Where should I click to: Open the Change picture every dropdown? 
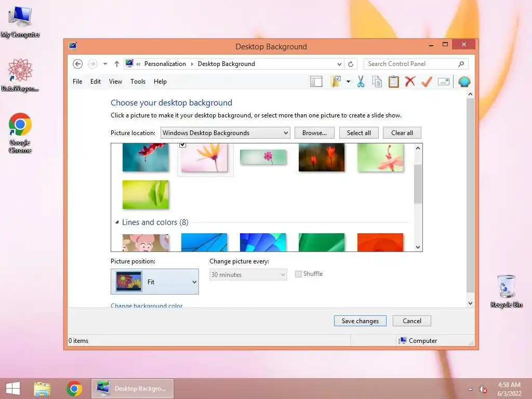coord(248,274)
